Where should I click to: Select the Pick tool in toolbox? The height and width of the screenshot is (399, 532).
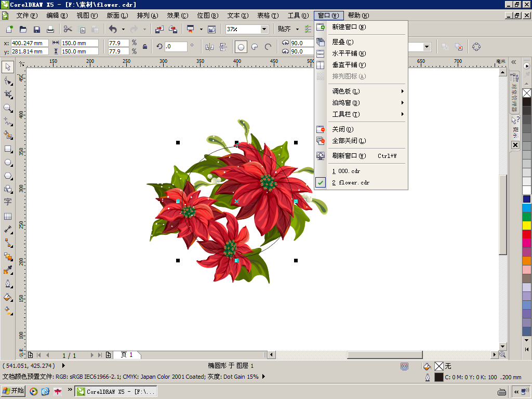pos(7,67)
